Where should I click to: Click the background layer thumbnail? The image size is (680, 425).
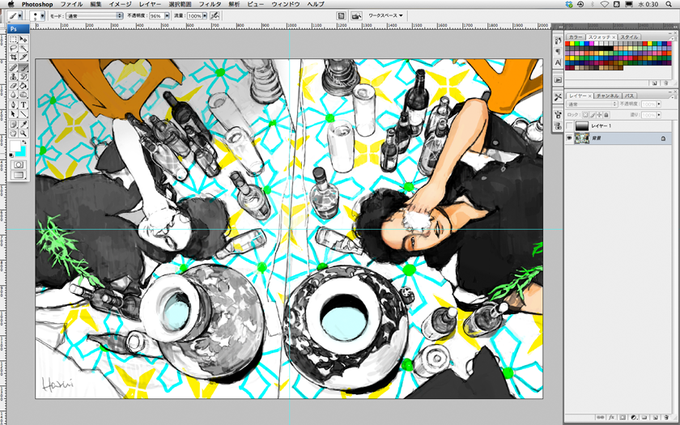tap(582, 138)
